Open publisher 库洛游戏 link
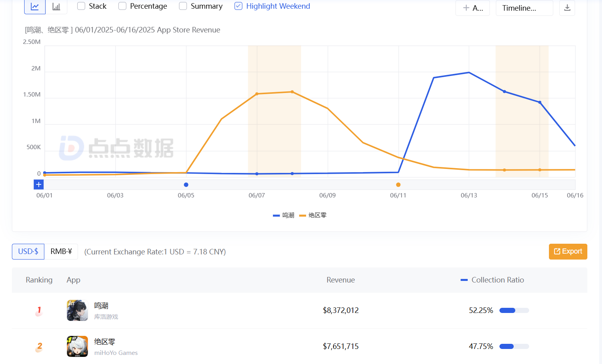Screen dimensions: 602x364 106,317
